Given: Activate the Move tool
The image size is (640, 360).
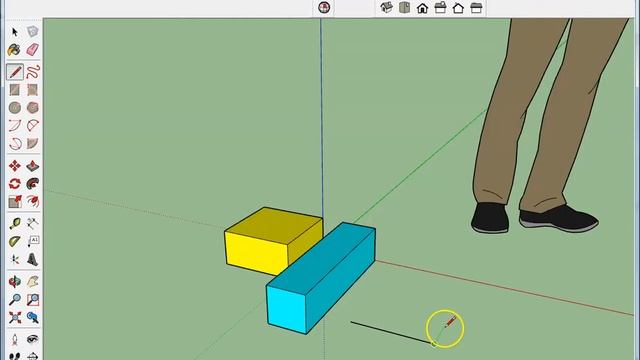Looking at the screenshot, I should tap(15, 166).
